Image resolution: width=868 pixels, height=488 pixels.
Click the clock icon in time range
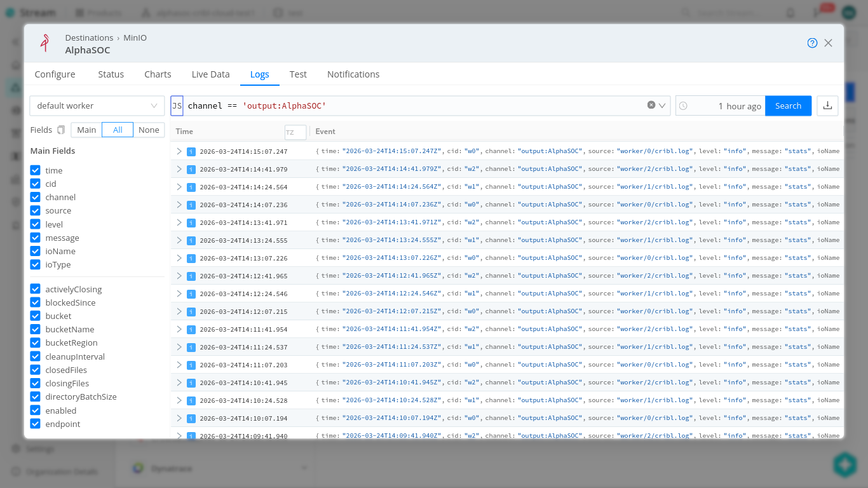683,106
